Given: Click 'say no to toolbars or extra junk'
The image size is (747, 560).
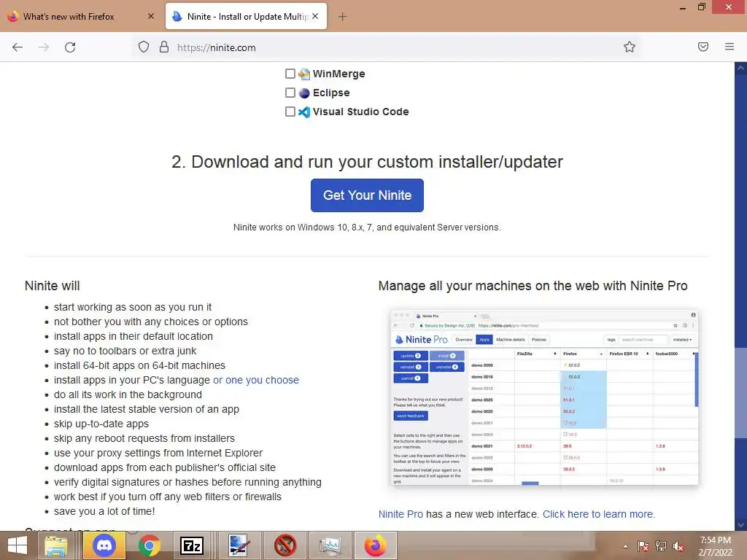Looking at the screenshot, I should (x=125, y=351).
